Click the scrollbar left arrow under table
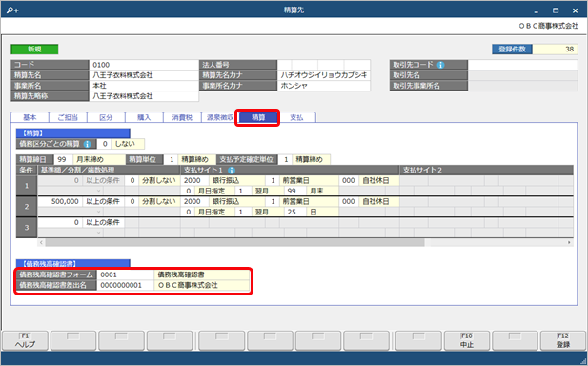Image resolution: width=588 pixels, height=366 pixels. point(41,243)
